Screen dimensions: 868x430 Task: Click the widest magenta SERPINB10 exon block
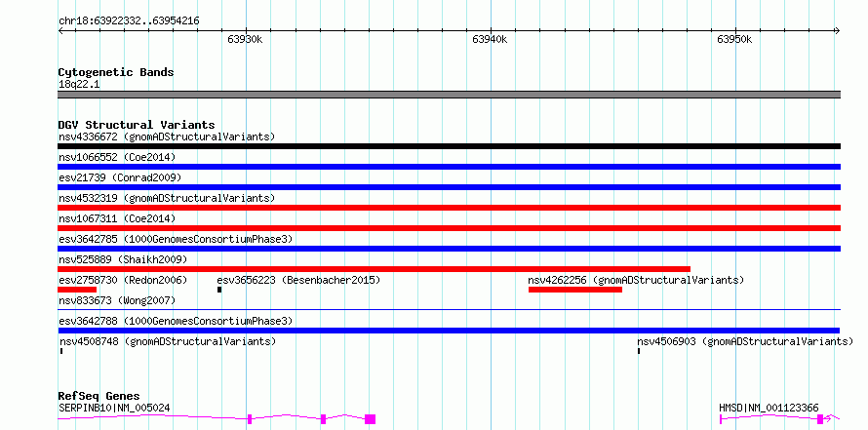(x=370, y=419)
